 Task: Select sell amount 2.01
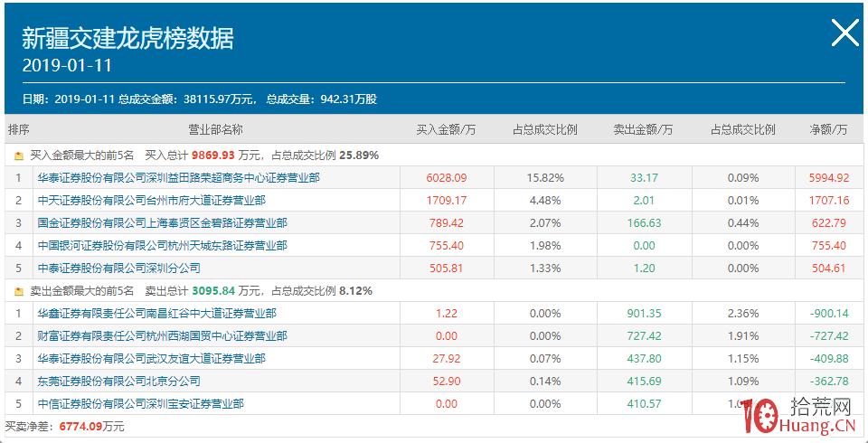click(x=644, y=201)
